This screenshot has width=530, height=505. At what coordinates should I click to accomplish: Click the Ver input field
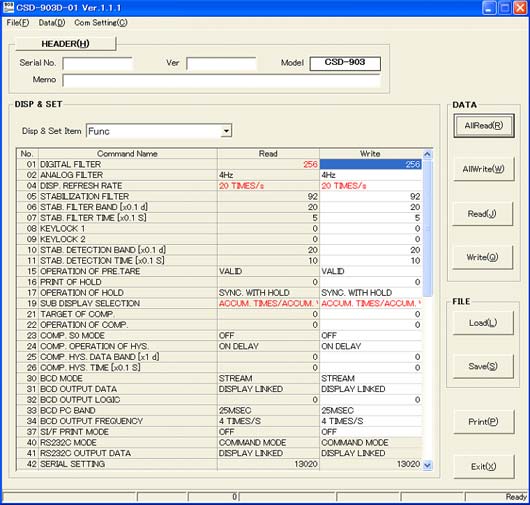pyautogui.click(x=221, y=64)
